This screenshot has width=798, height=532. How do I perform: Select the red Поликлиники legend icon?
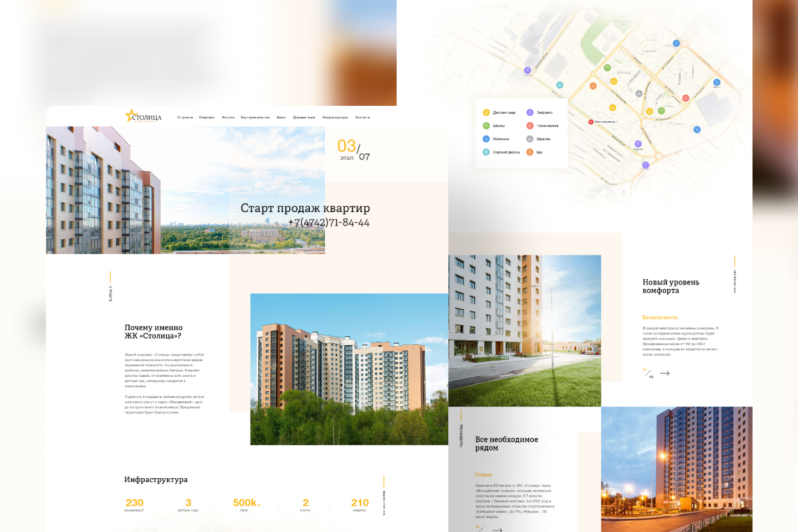click(x=530, y=126)
